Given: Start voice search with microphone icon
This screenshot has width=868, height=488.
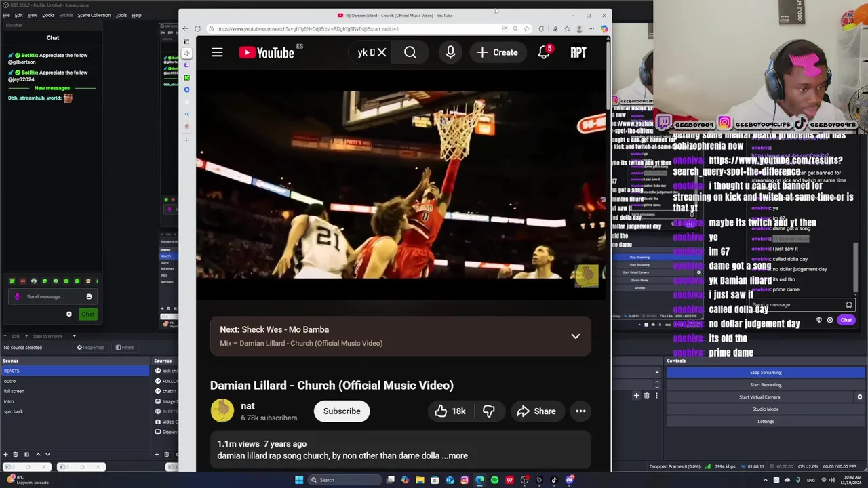Looking at the screenshot, I should (x=450, y=52).
